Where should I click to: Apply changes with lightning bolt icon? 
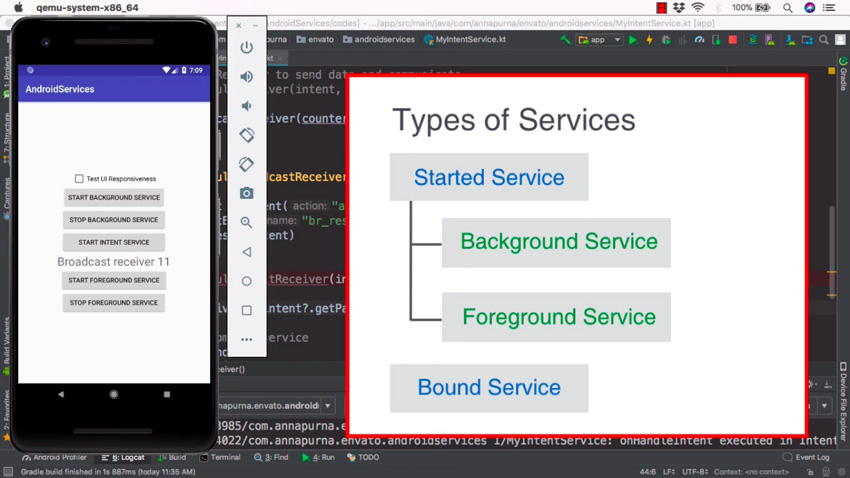649,40
